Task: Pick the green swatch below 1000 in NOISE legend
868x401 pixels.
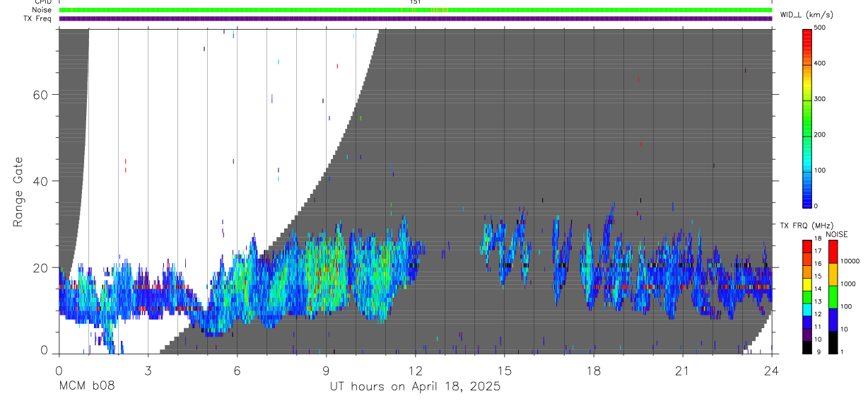Action: (833, 297)
